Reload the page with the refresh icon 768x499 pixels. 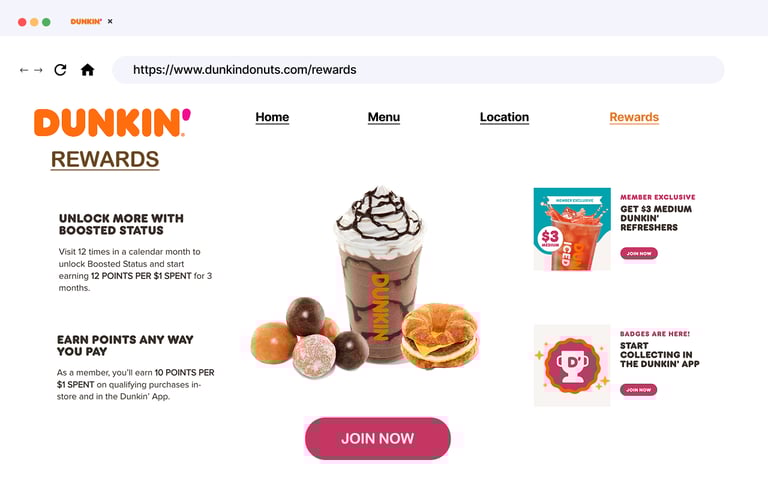(x=60, y=70)
